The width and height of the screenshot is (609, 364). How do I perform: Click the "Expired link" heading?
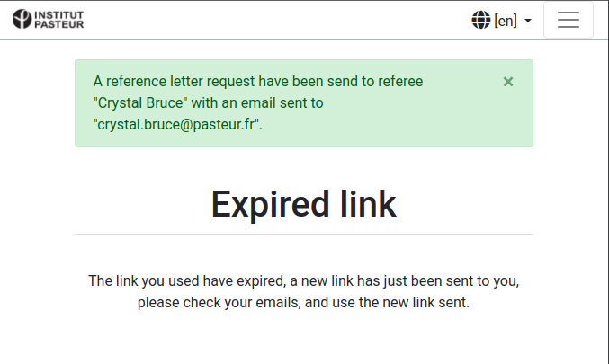303,204
